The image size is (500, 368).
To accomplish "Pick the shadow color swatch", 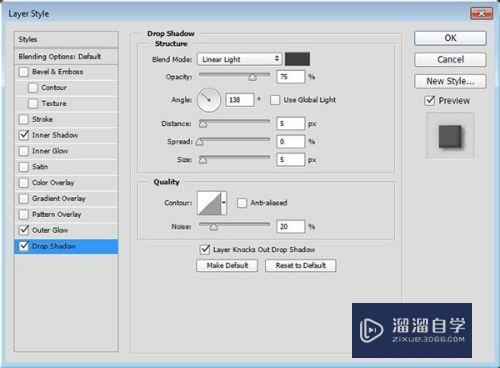I will tap(297, 59).
